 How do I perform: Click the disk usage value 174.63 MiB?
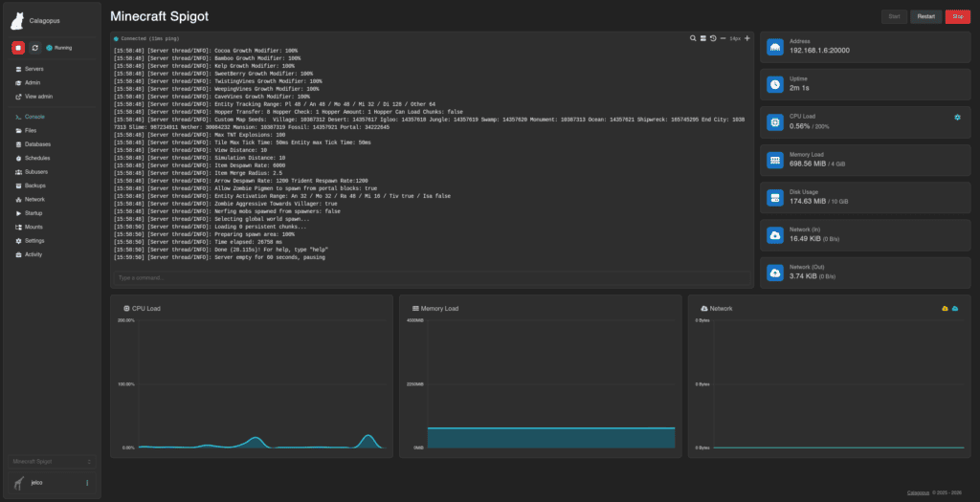point(808,201)
